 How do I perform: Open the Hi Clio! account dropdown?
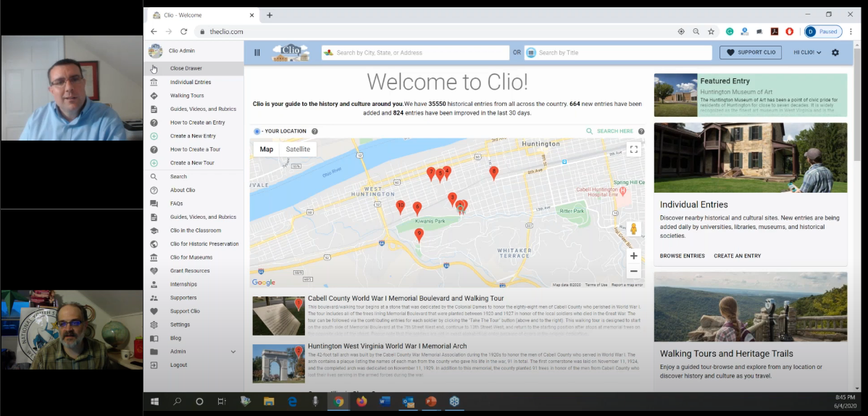point(807,53)
